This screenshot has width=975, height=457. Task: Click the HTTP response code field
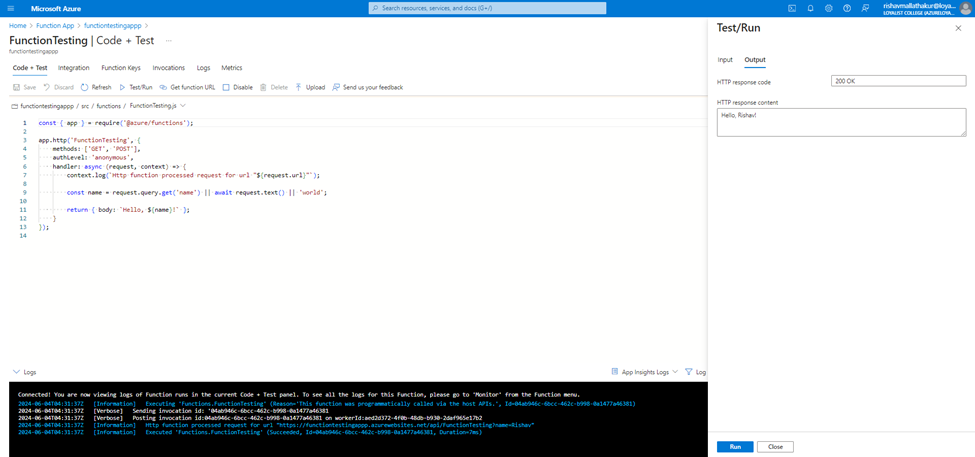tap(899, 81)
